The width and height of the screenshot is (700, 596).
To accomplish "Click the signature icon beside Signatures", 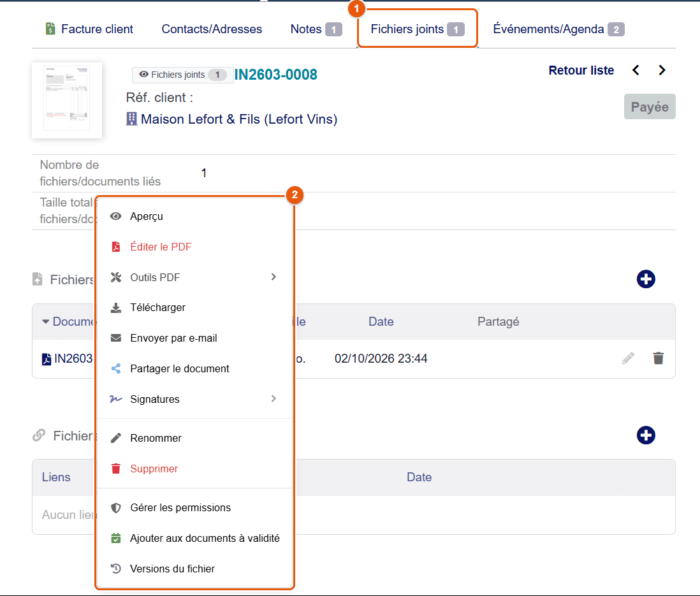I will click(115, 399).
